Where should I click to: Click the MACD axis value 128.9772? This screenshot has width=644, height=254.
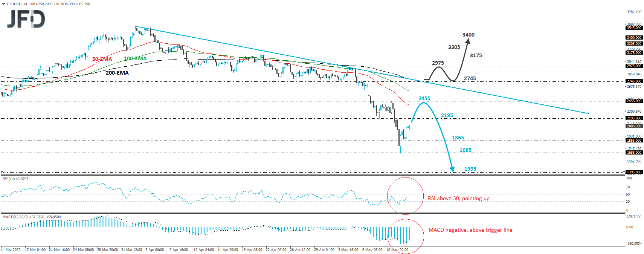(x=633, y=216)
